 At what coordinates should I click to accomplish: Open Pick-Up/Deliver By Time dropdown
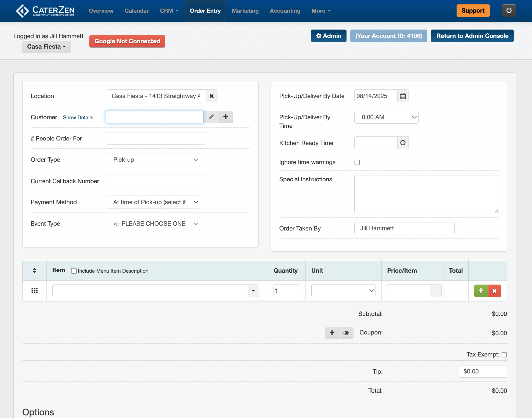[x=386, y=117]
